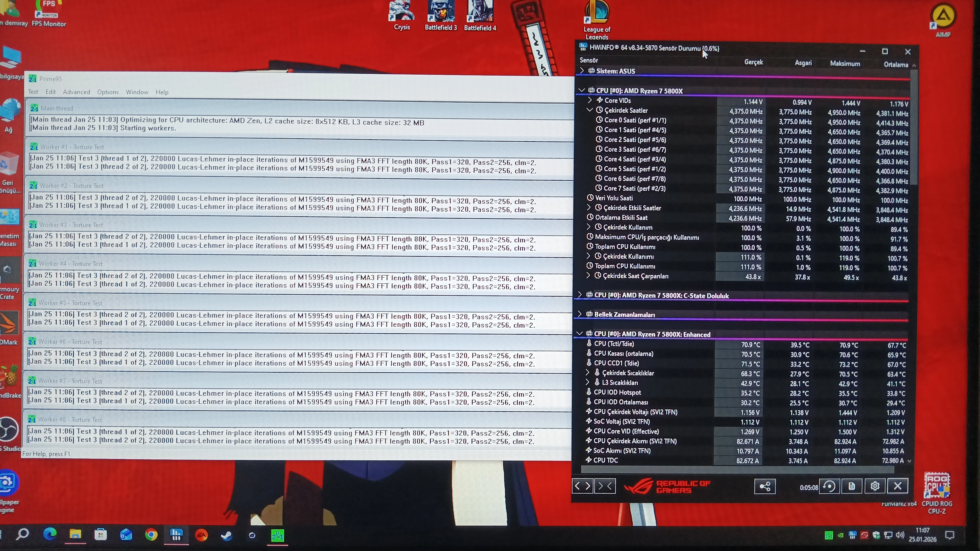This screenshot has width=980, height=551.
Task: Expand the Core VIDs row
Action: point(590,100)
